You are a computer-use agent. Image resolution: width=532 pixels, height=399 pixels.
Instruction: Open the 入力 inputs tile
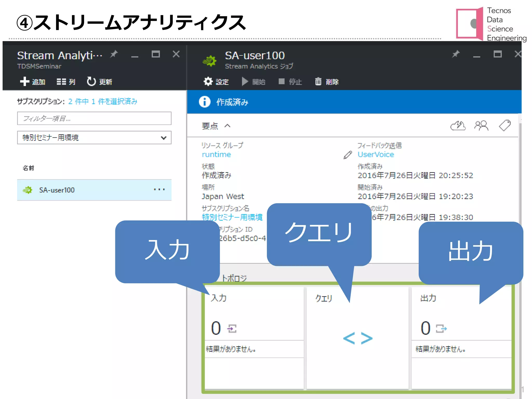tap(254, 338)
